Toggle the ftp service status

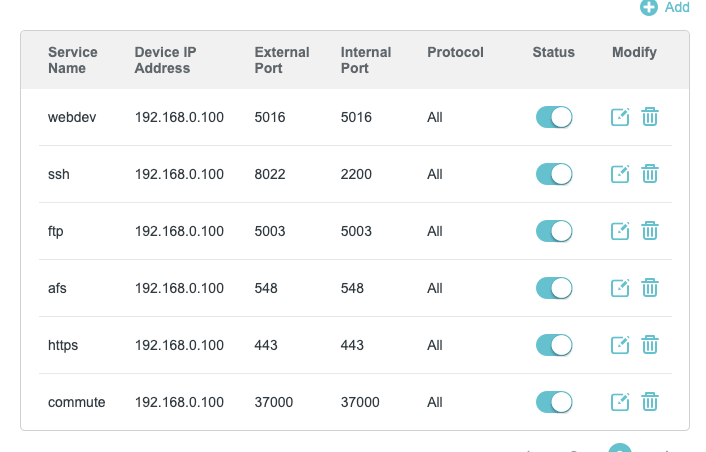(554, 231)
